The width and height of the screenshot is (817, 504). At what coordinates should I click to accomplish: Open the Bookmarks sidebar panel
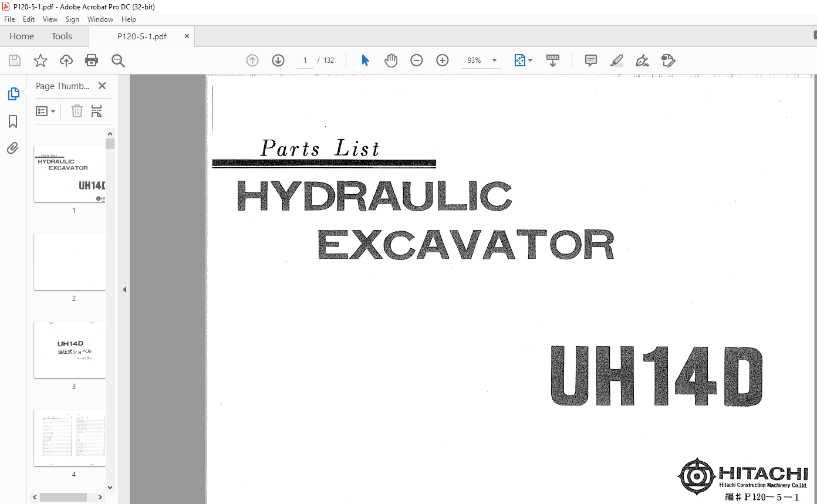click(13, 121)
